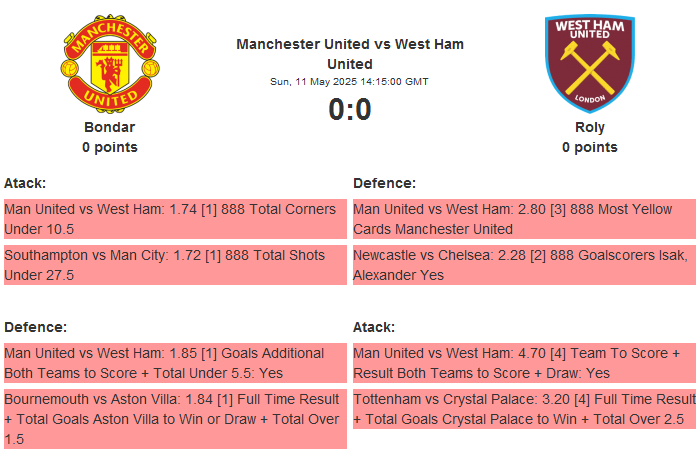Select the Both Teams to Score + Draw bet
The image size is (700, 460).
tap(523, 363)
